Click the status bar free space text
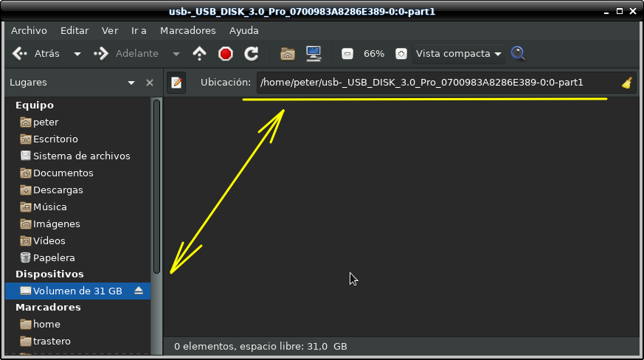 click(x=260, y=347)
